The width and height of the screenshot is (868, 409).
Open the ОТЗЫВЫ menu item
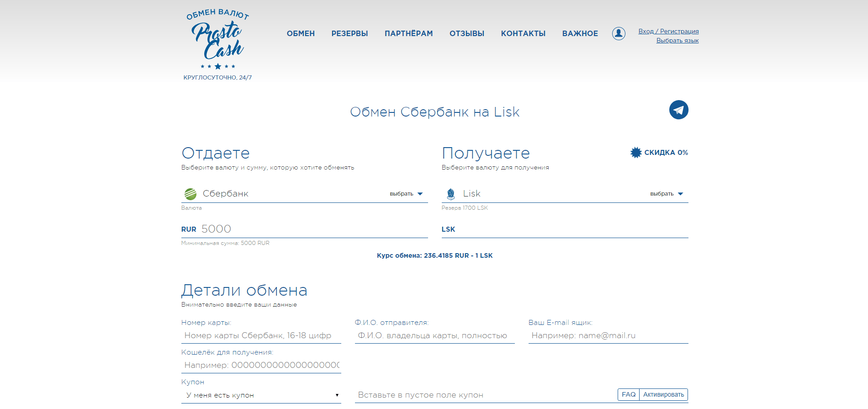[x=467, y=33]
